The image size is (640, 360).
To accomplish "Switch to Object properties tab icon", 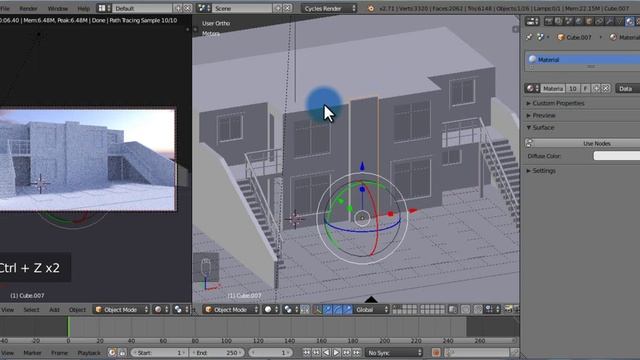I will [x=589, y=21].
